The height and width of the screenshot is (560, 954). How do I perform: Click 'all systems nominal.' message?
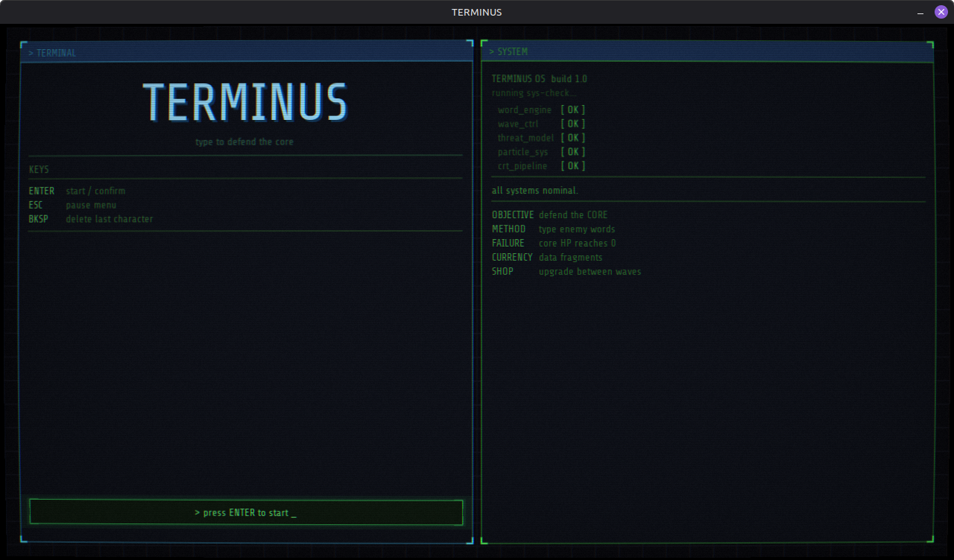535,191
